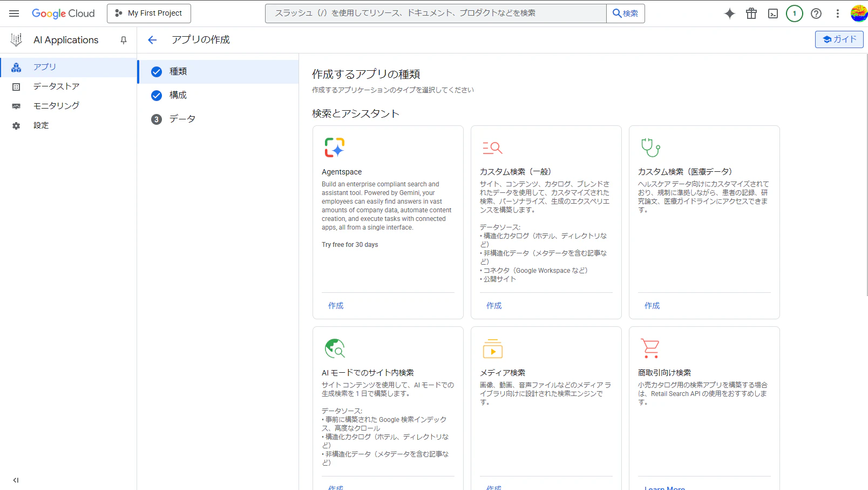Viewport: 868px width, 490px height.
Task: Pin AI Applications with the pin icon
Action: tap(124, 40)
